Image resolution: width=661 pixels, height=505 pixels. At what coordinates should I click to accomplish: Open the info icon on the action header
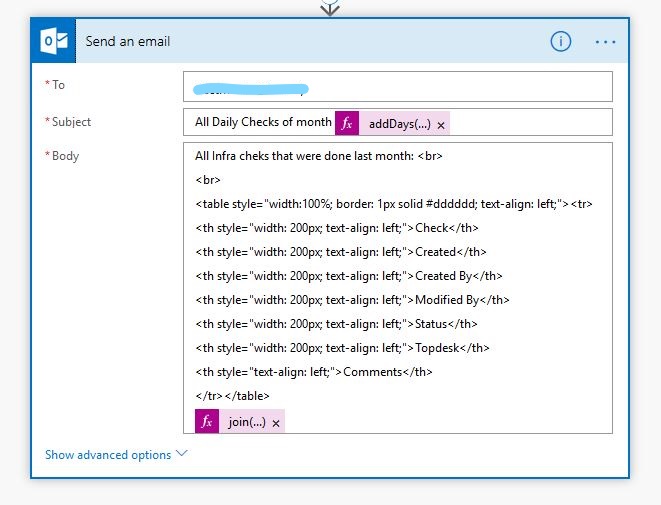tap(561, 41)
